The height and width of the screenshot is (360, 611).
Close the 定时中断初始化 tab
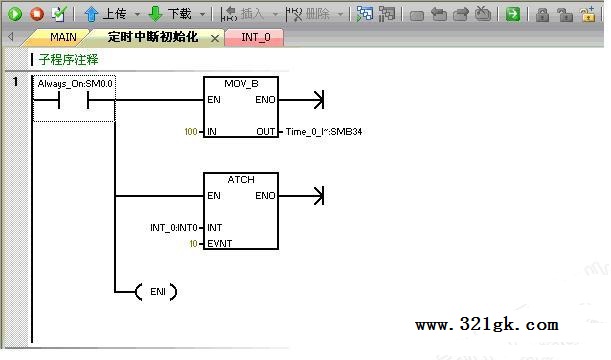click(x=215, y=38)
